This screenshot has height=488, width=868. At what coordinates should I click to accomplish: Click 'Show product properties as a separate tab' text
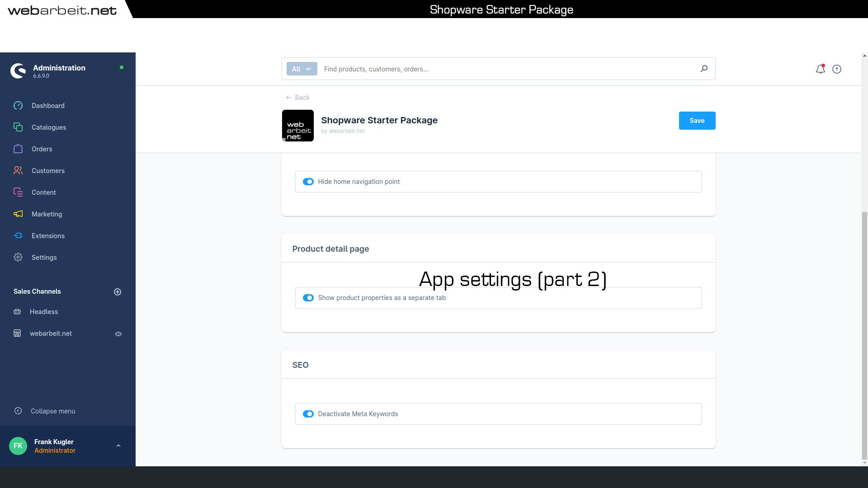(x=382, y=298)
